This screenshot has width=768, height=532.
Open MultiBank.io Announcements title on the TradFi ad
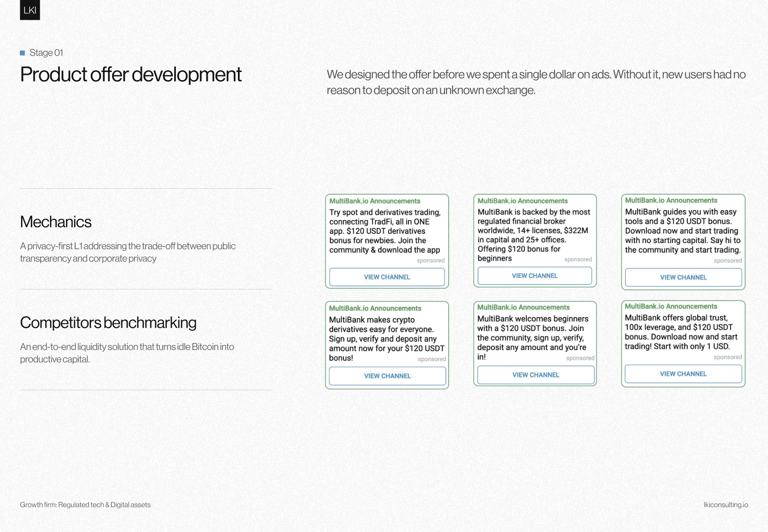click(x=375, y=201)
